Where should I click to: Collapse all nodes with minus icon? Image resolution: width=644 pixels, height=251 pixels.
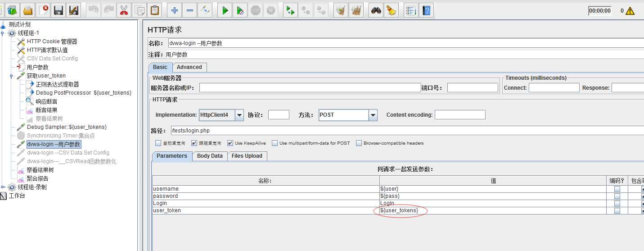click(x=190, y=10)
